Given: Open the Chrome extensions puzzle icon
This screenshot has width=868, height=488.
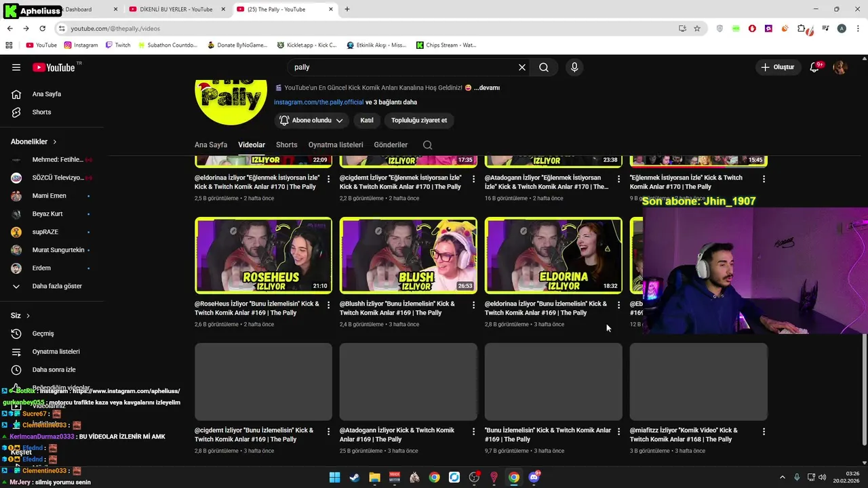Looking at the screenshot, I should tap(802, 28).
